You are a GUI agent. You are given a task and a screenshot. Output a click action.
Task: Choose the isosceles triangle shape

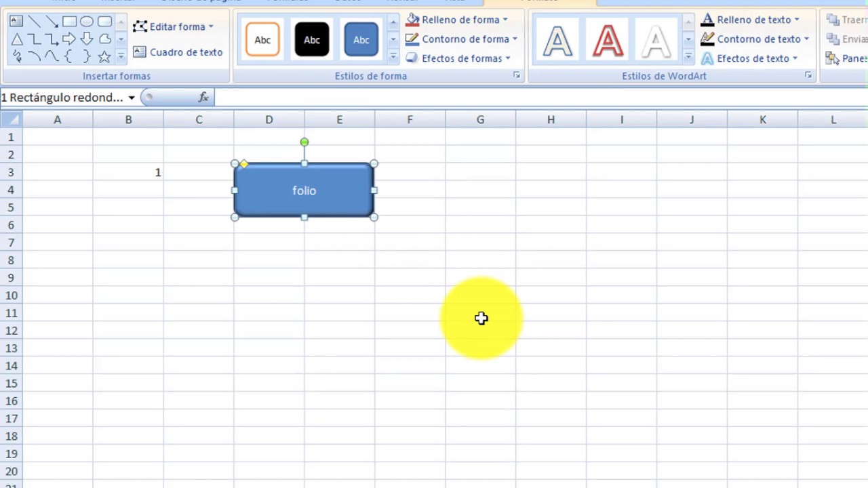pos(17,39)
